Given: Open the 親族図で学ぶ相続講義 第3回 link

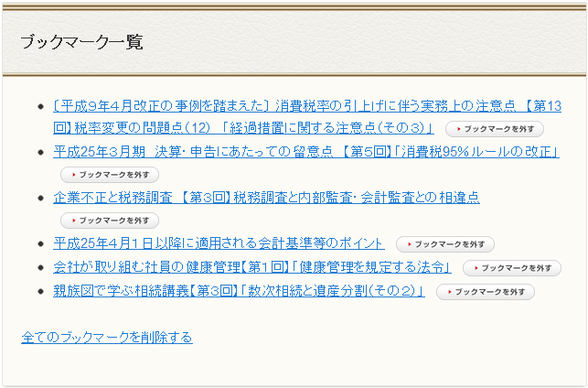Looking at the screenshot, I should click(241, 291).
